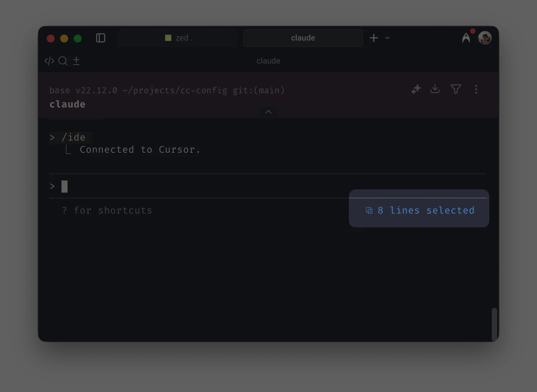Toggle the left sidebar panel icon
Viewport: 537px width, 392px height.
point(101,38)
